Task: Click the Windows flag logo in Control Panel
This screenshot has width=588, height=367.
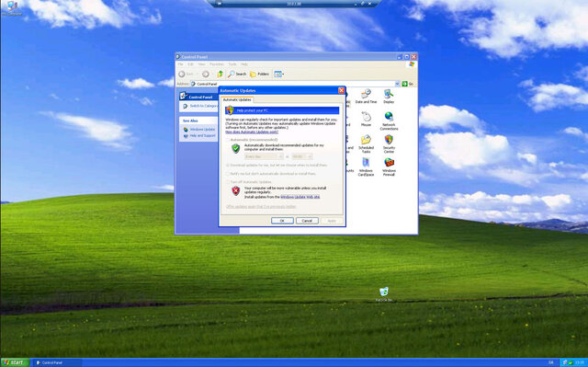Action: (x=412, y=64)
